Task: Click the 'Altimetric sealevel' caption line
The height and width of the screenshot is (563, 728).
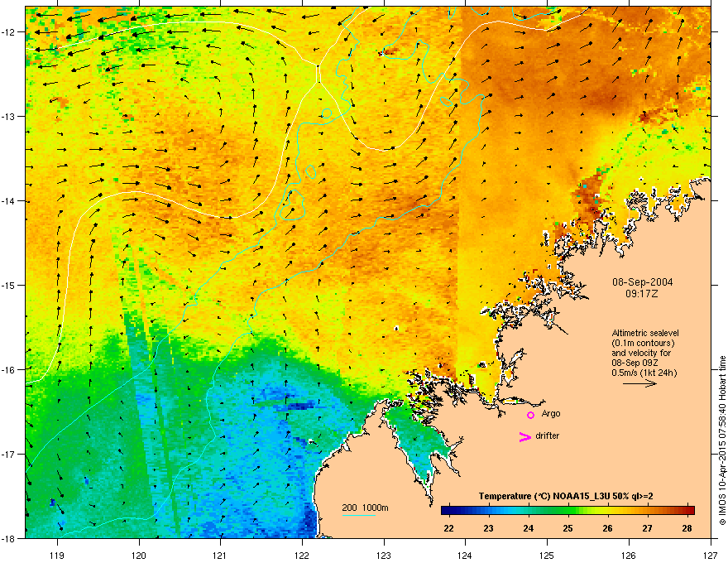Action: [645, 333]
